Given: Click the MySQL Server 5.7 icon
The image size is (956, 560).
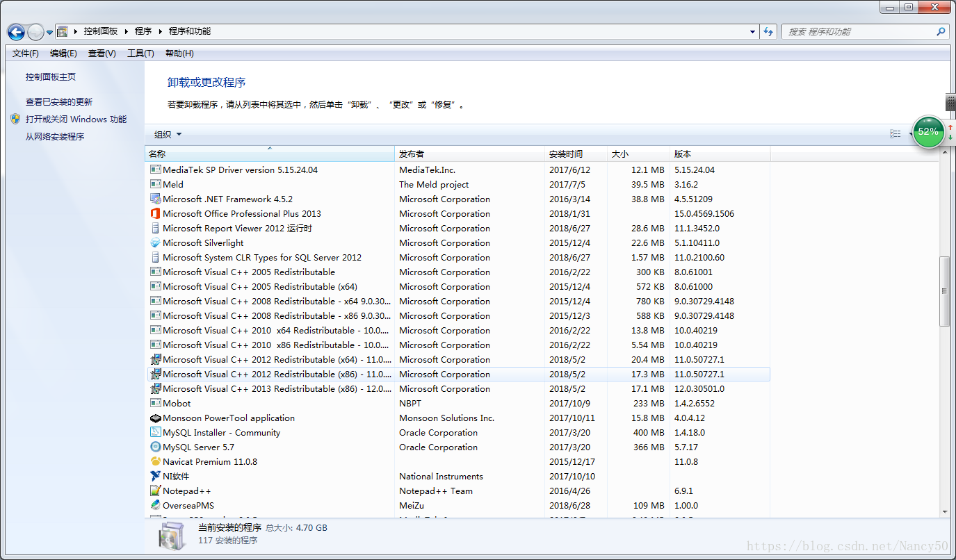Looking at the screenshot, I should pos(156,447).
